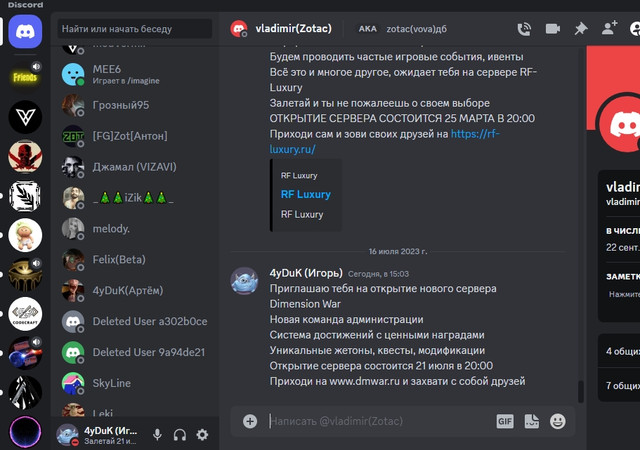Image resolution: width=640 pixels, height=450 pixels.
Task: Open the black V-logo server
Action: tap(25, 117)
